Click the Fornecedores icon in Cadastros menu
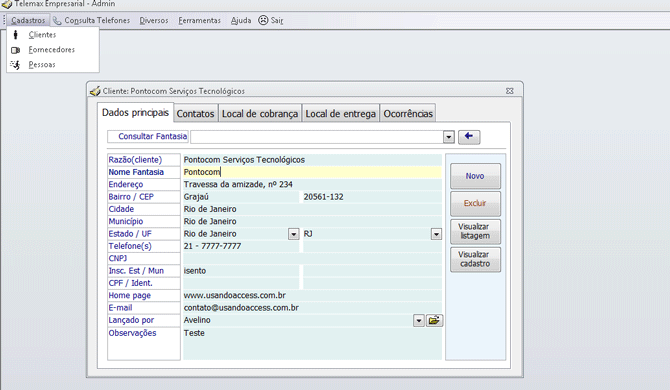The height and width of the screenshot is (390, 670). pos(16,50)
